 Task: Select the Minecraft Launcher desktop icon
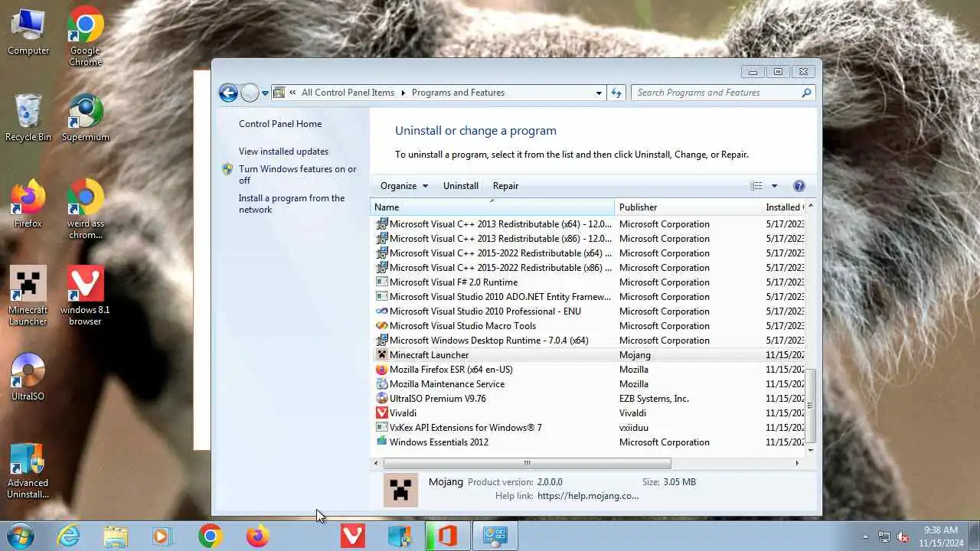[x=28, y=296]
